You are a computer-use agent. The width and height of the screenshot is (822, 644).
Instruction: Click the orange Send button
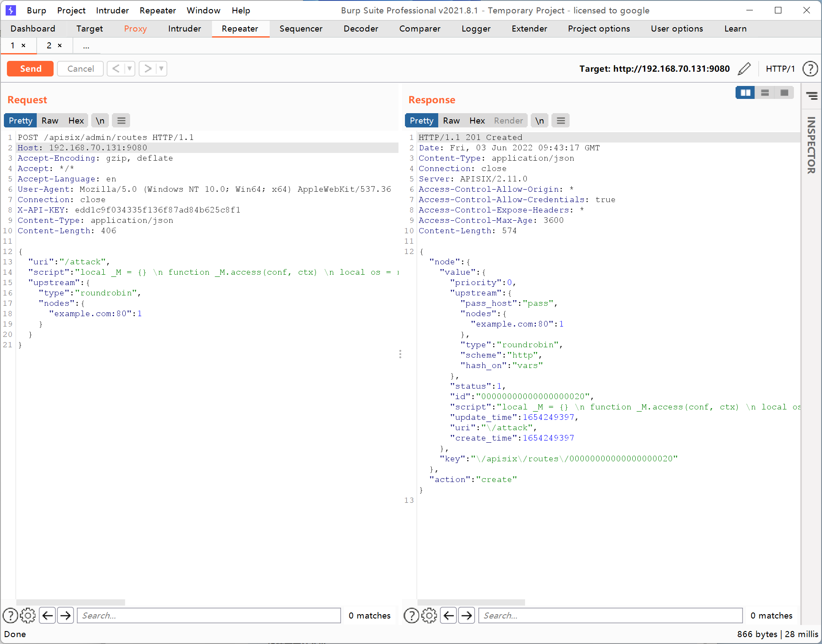click(x=30, y=69)
